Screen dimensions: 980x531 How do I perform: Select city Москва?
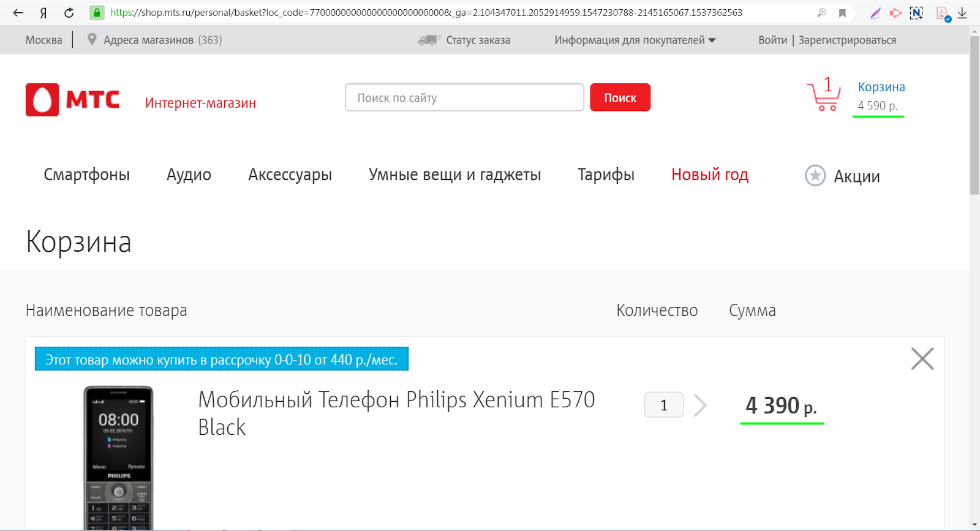pyautogui.click(x=43, y=40)
